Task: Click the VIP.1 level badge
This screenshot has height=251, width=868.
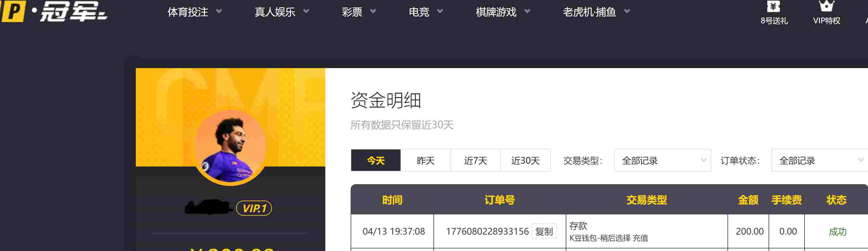Action: 254,208
